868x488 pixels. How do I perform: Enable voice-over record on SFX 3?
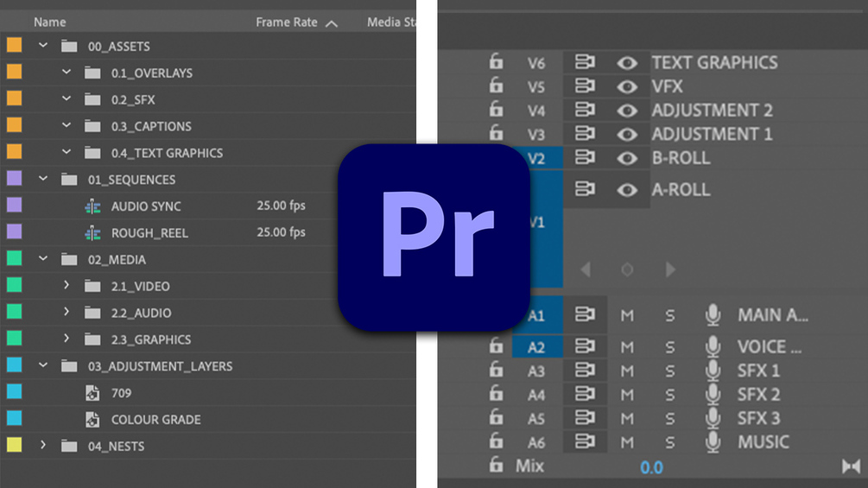point(713,418)
